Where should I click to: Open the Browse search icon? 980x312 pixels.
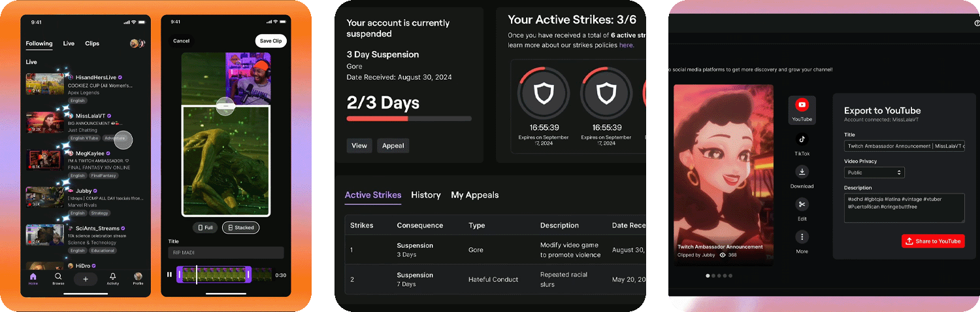tap(58, 277)
